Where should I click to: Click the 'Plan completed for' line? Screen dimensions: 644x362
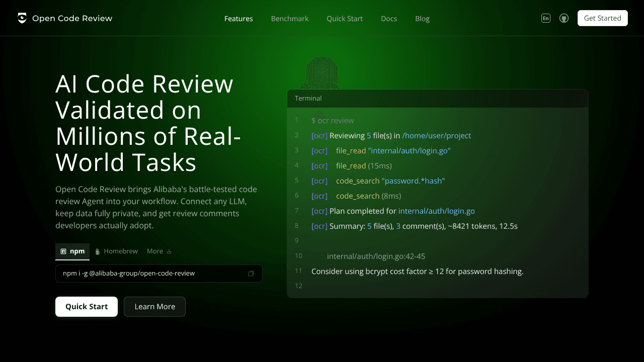tap(393, 211)
